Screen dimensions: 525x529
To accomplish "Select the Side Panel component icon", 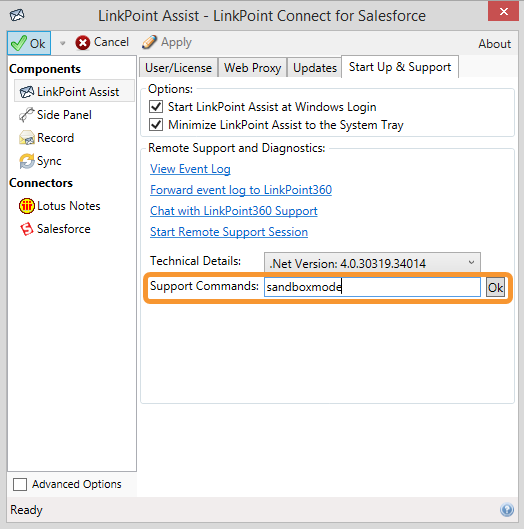I will pyautogui.click(x=27, y=115).
